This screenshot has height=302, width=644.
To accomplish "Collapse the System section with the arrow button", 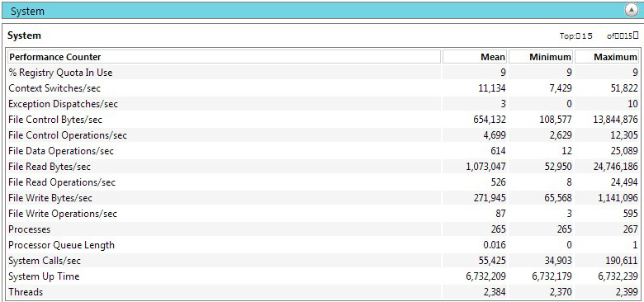I will (x=631, y=10).
